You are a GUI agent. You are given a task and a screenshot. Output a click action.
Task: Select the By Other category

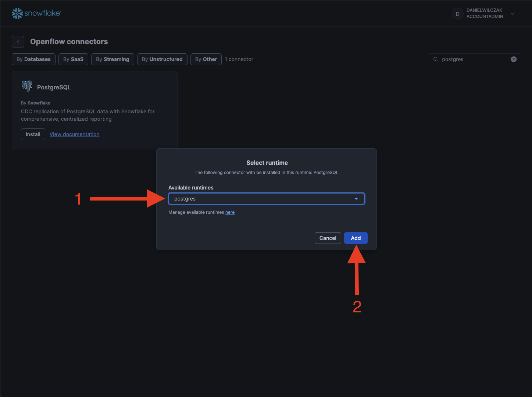[206, 59]
